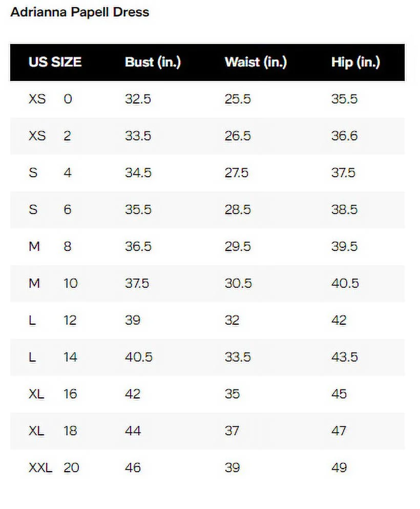Click the Waist (in.) column header
This screenshot has width=420, height=509.
coord(256,62)
